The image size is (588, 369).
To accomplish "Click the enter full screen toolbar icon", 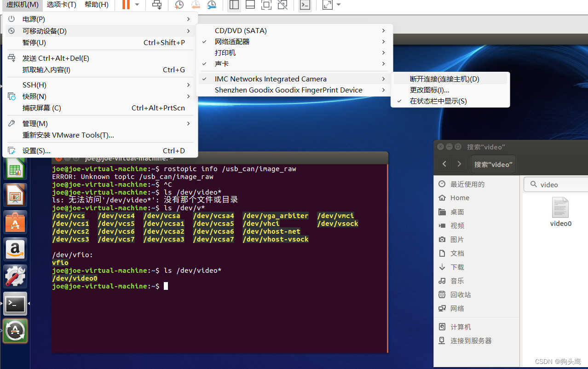I will (x=266, y=5).
